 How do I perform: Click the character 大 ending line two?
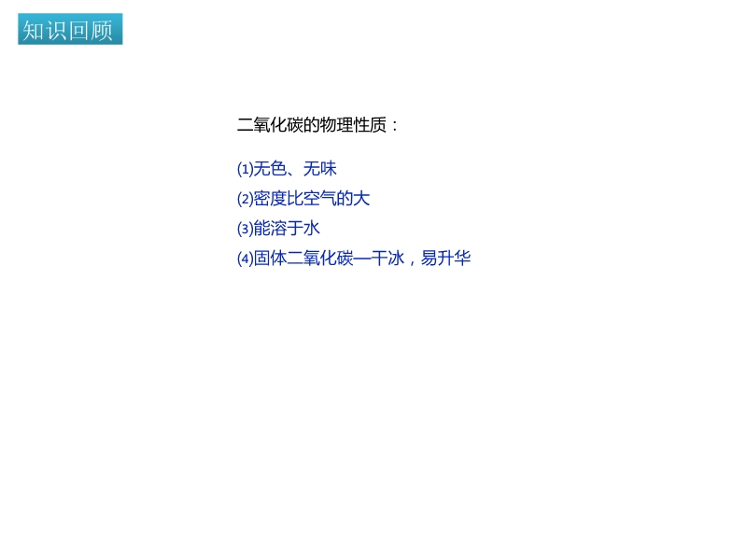[362, 199]
